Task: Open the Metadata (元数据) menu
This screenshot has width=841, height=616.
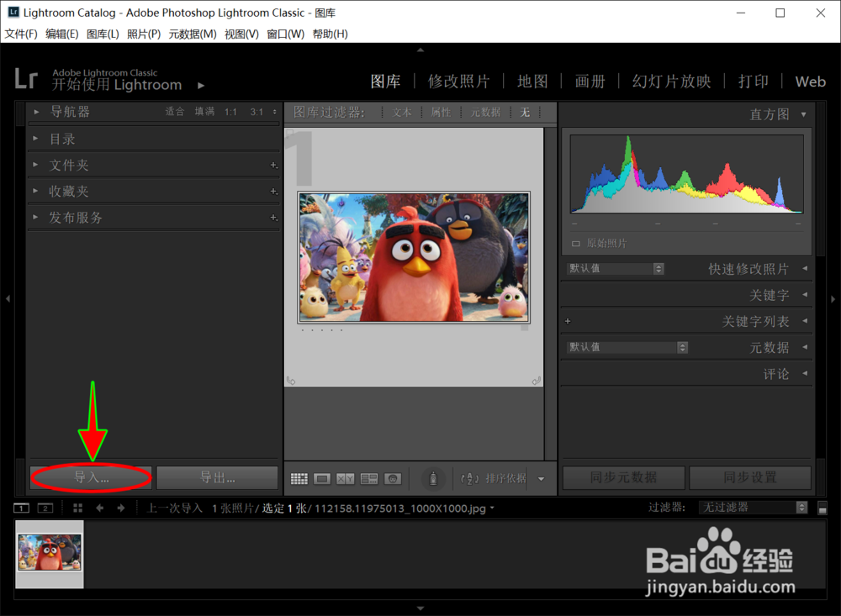Action: click(x=193, y=34)
